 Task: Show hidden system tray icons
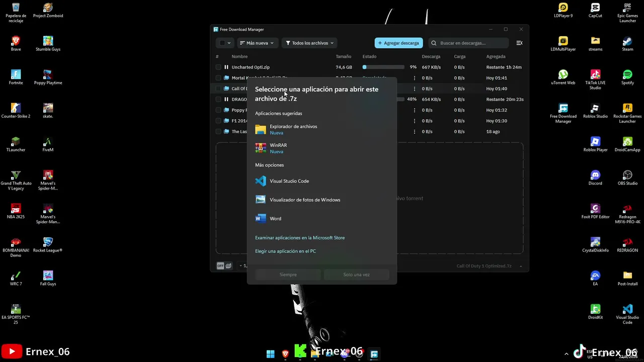tap(567, 354)
